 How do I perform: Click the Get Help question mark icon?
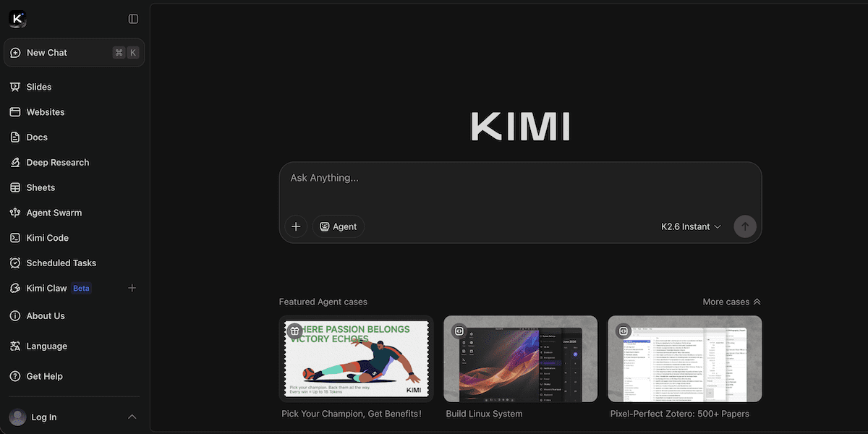coord(15,376)
